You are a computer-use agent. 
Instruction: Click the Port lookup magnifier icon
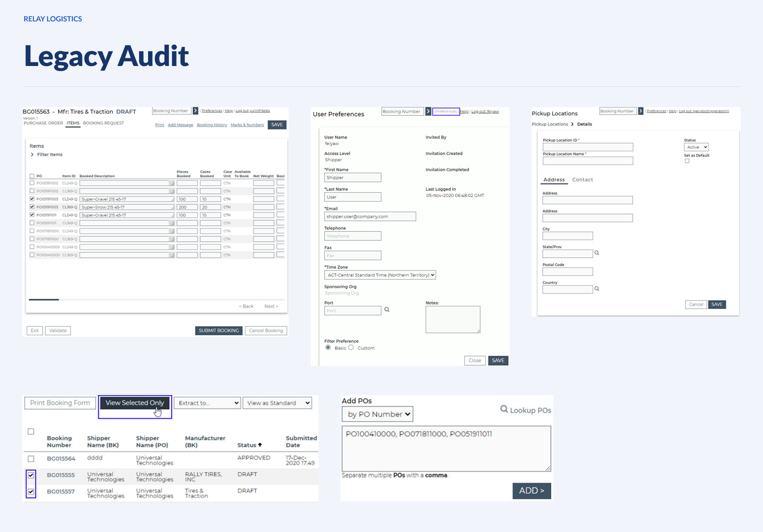point(387,309)
